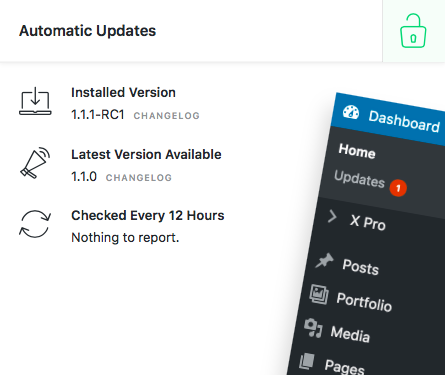Click the Portfolio images icon
The width and height of the screenshot is (445, 375).
click(x=319, y=294)
